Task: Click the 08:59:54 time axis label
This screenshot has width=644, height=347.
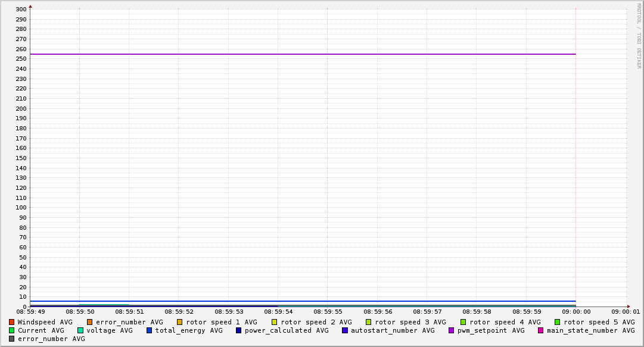Action: pos(278,311)
